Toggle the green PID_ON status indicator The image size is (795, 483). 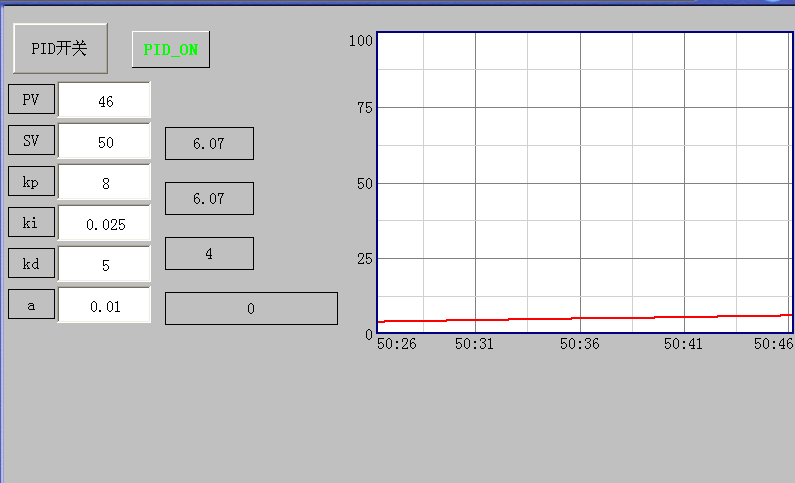point(171,49)
